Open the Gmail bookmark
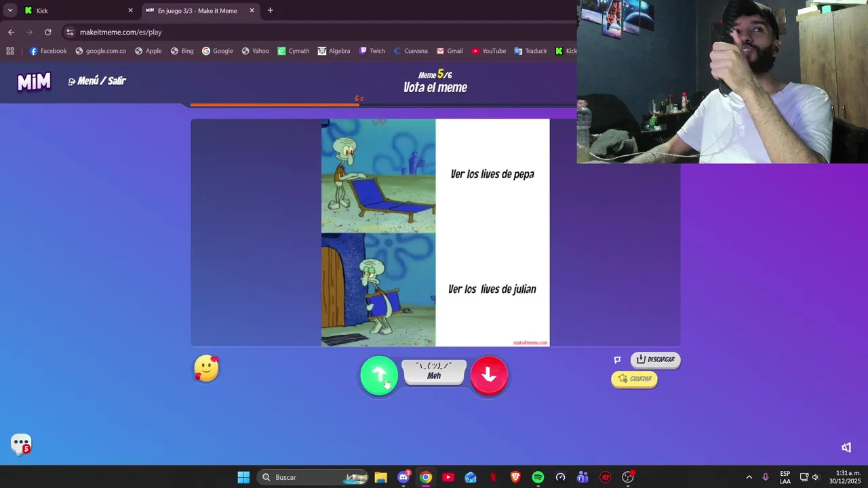Screen dimensions: 868x488 click(x=450, y=51)
